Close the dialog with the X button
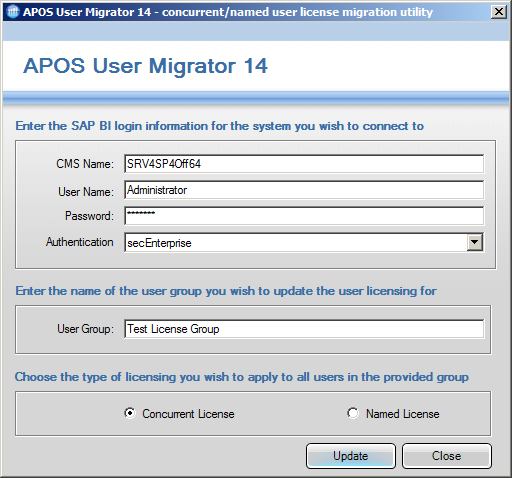Image resolution: width=512 pixels, height=478 pixels. click(x=499, y=12)
